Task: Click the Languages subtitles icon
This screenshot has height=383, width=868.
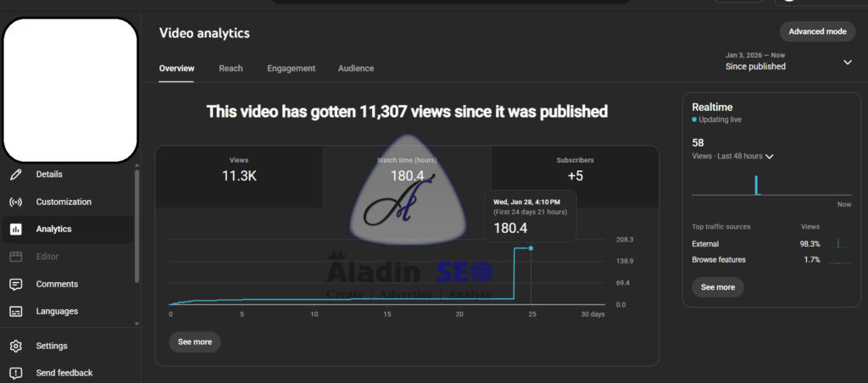Action: (15, 312)
